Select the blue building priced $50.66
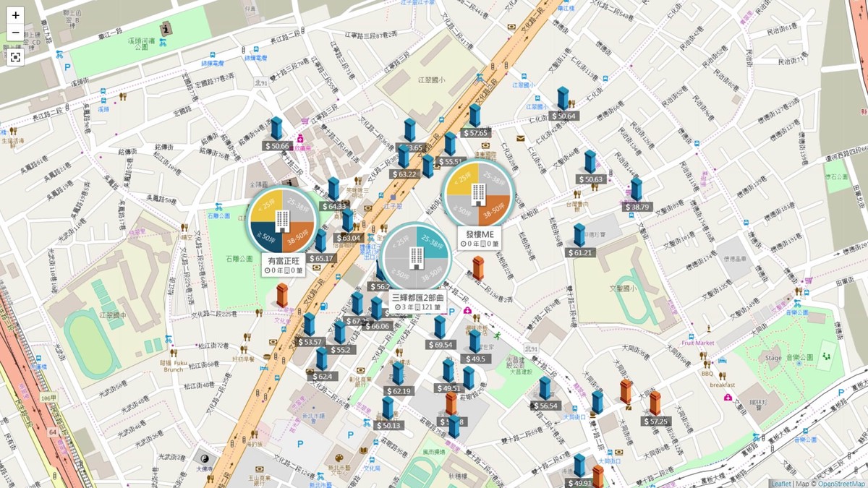868x488 pixels. [x=276, y=128]
